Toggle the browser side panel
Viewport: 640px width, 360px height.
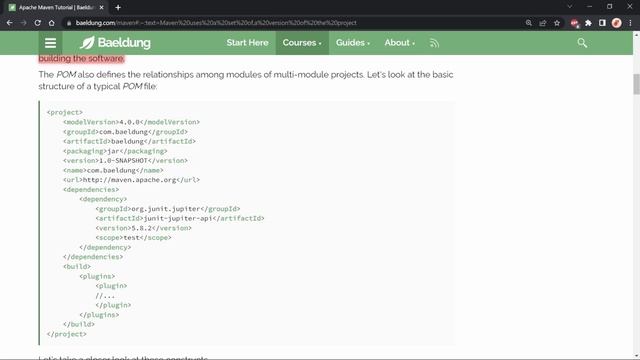click(602, 23)
